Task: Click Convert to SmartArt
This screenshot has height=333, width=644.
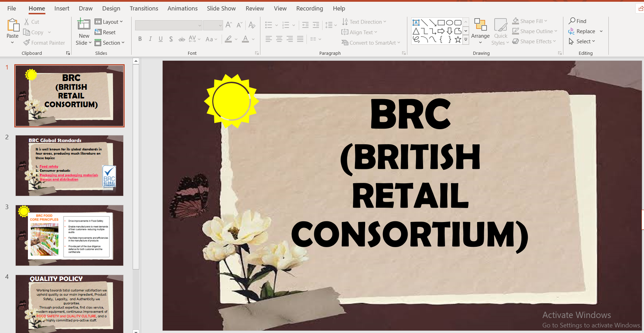Action: (x=371, y=43)
